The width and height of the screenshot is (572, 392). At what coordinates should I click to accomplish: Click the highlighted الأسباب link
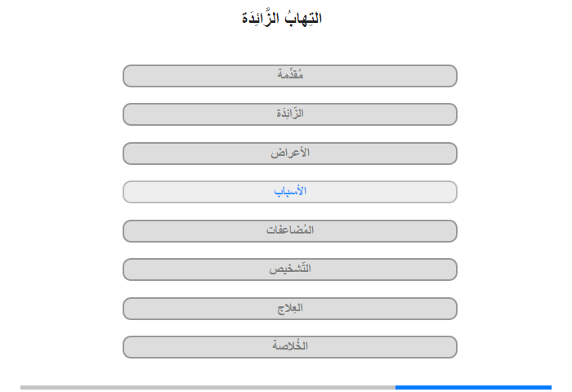click(x=290, y=192)
